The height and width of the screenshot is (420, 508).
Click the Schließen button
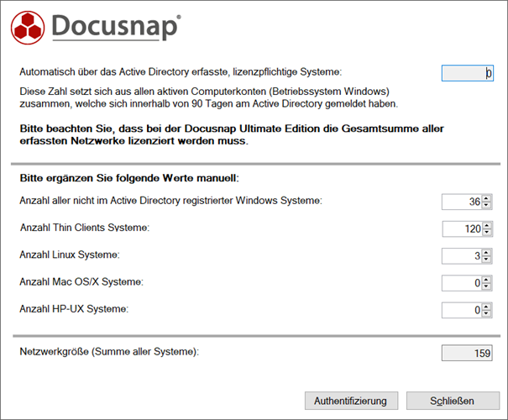(x=453, y=401)
